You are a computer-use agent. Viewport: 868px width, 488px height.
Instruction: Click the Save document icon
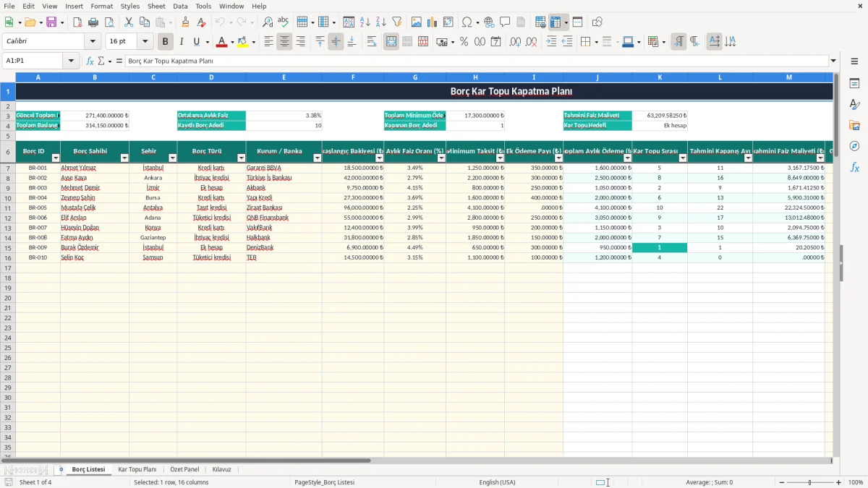tap(51, 22)
